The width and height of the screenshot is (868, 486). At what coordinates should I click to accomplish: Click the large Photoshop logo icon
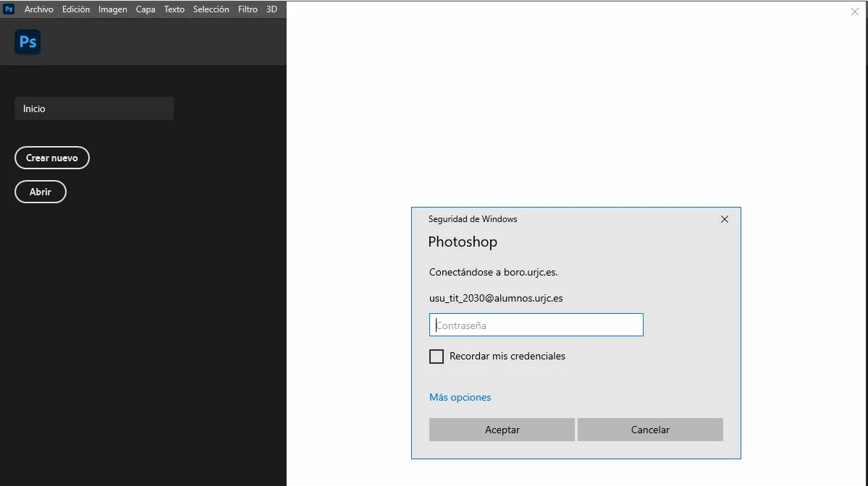[x=28, y=42]
